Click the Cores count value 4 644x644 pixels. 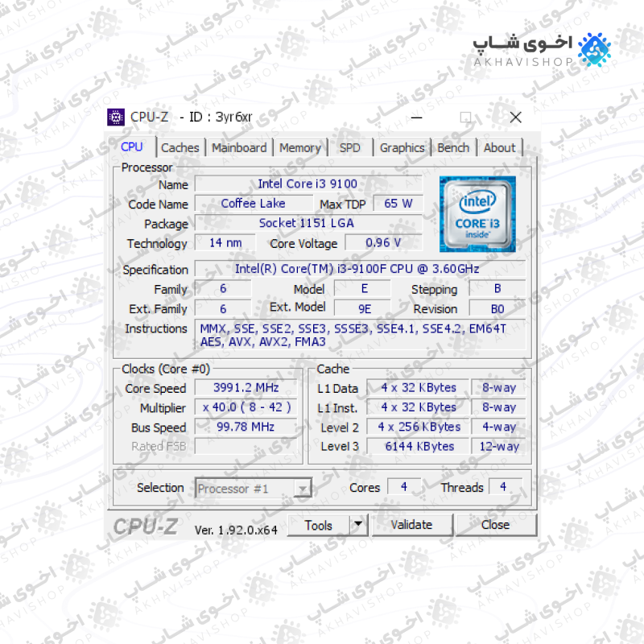404,487
